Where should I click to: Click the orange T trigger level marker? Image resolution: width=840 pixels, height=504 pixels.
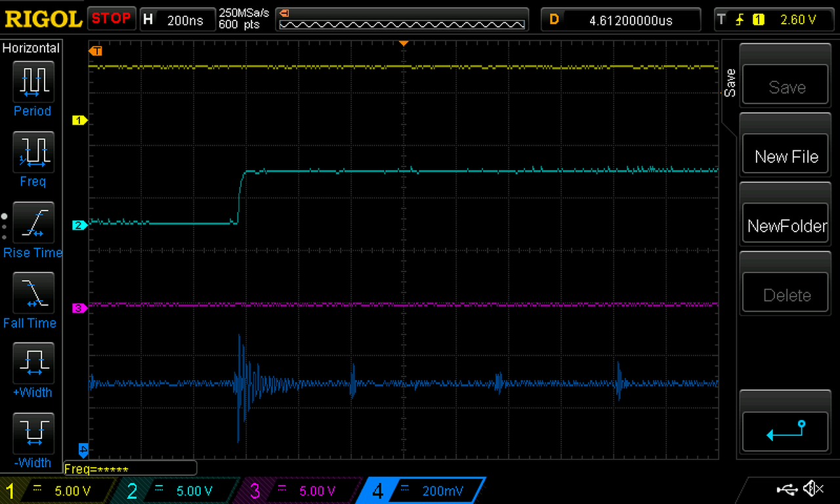(x=96, y=51)
